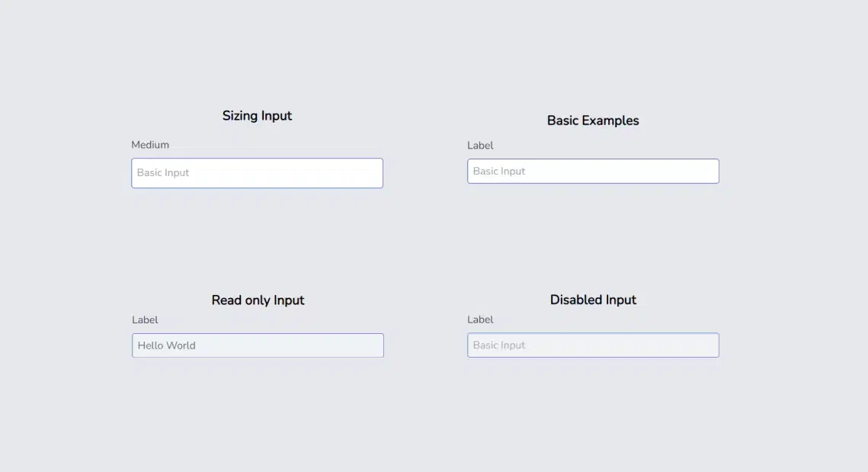The height and width of the screenshot is (472, 868).
Task: Click the Label text under Basic Examples
Action: click(480, 146)
